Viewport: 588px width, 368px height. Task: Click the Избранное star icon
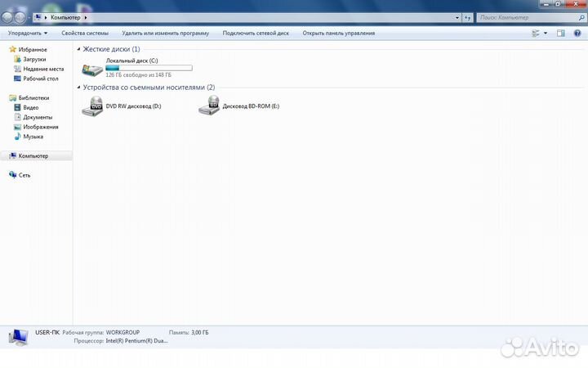(13, 49)
